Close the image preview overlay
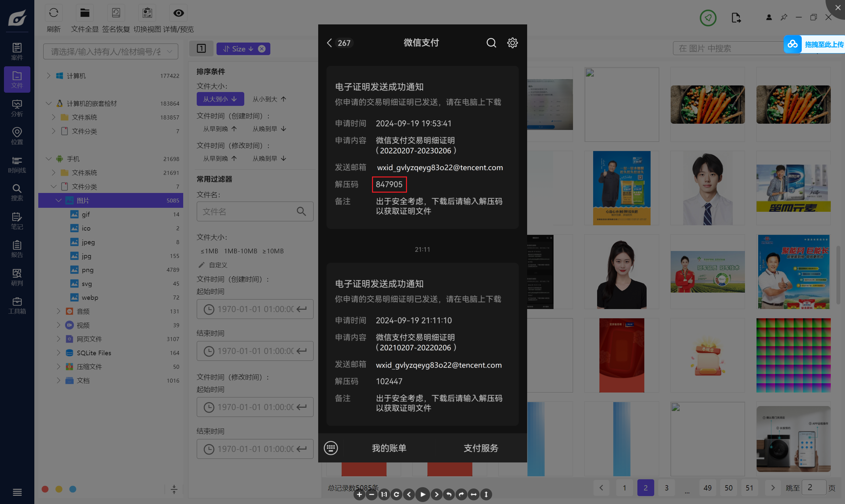This screenshot has height=504, width=845. 837,8
